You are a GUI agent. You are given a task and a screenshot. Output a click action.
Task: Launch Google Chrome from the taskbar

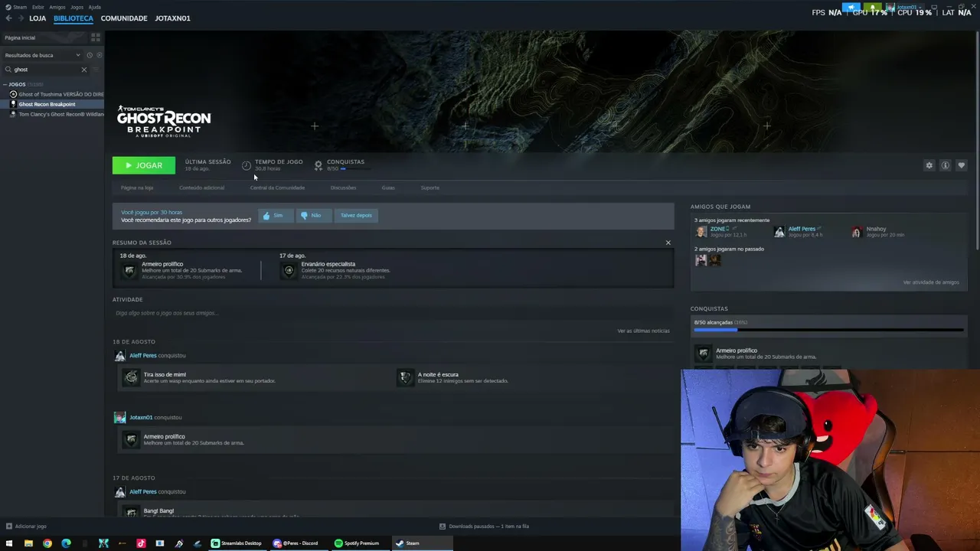(x=47, y=543)
